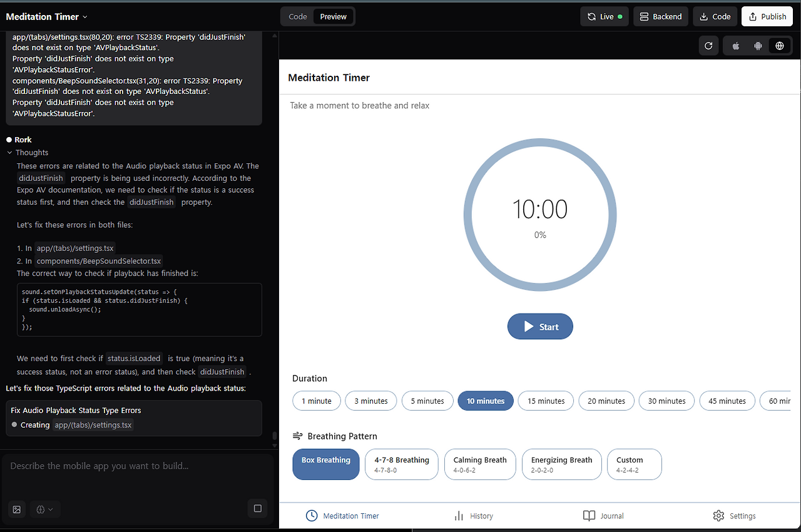
Task: Click the sound.setOnPlaybackStatusUpdate code block
Action: pyautogui.click(x=139, y=310)
